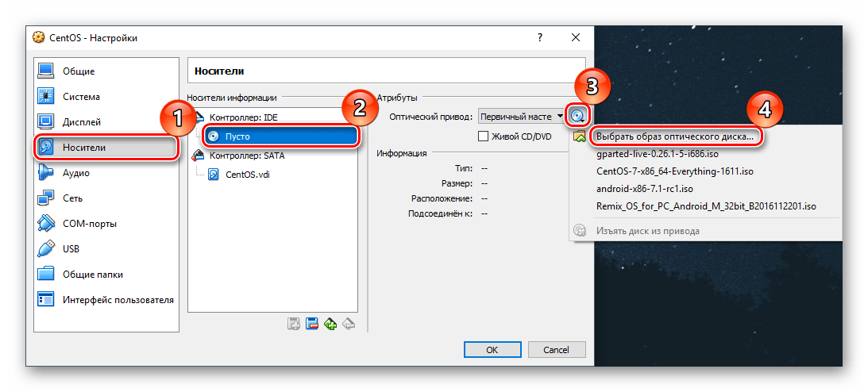
Task: Select the CentOS.vdi disk entry
Action: (x=248, y=175)
